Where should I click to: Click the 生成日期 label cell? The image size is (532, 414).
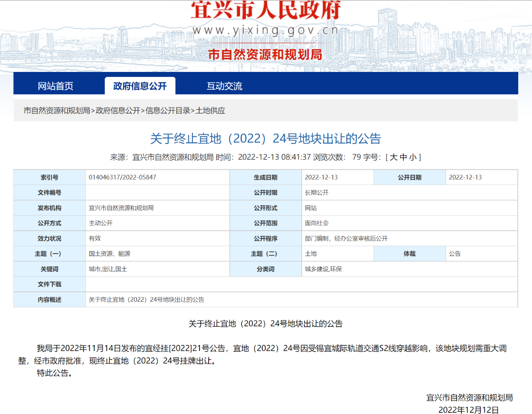pos(266,177)
